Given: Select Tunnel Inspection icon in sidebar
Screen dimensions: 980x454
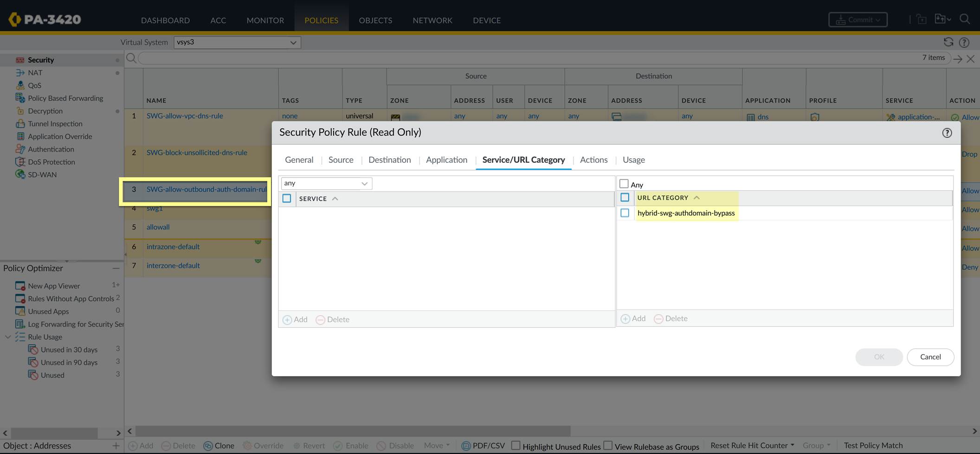Looking at the screenshot, I should click(x=20, y=123).
